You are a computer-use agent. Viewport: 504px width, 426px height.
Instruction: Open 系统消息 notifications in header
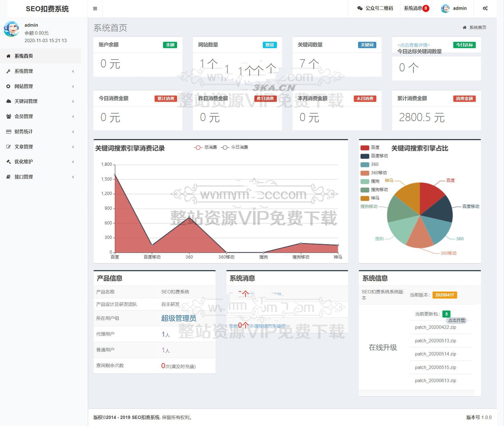(416, 8)
